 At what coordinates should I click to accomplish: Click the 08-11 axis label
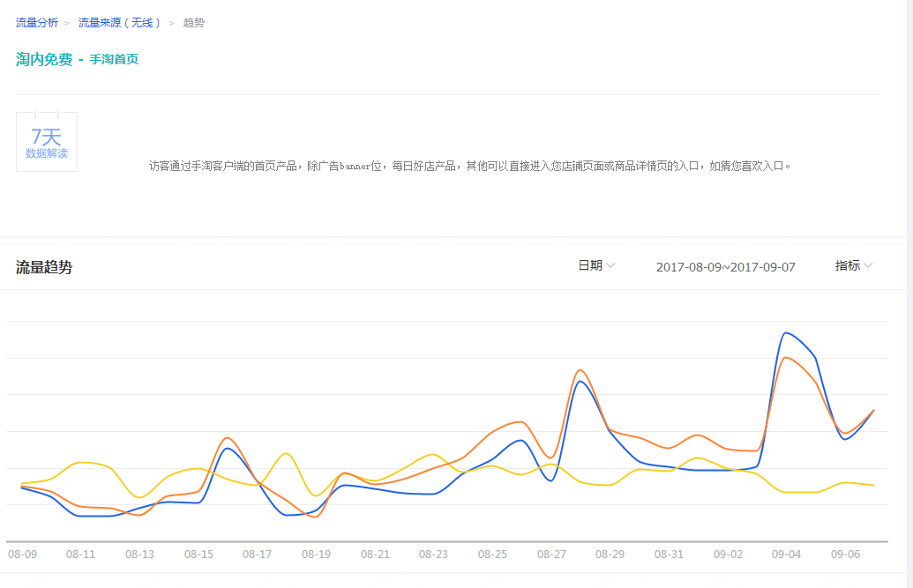point(80,555)
